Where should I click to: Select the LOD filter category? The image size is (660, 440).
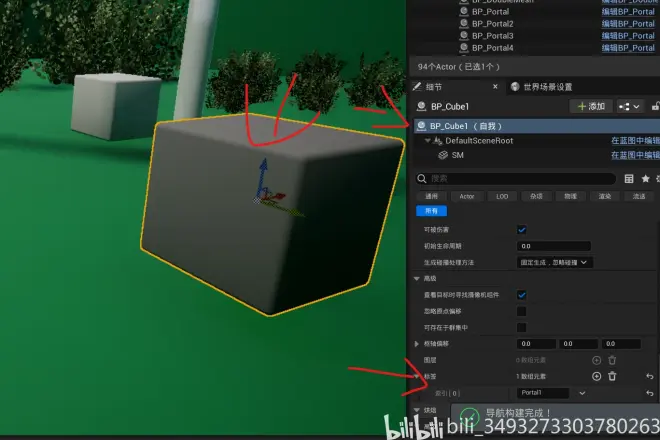[502, 196]
